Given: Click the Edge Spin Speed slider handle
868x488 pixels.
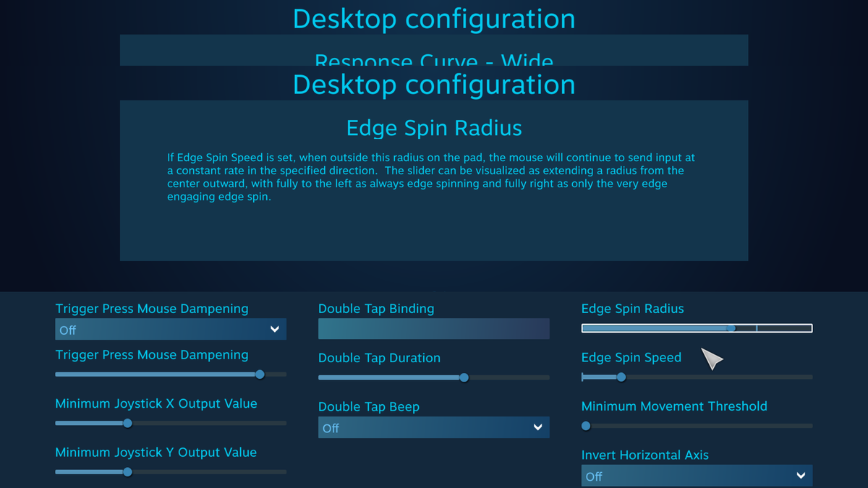Looking at the screenshot, I should pos(621,377).
